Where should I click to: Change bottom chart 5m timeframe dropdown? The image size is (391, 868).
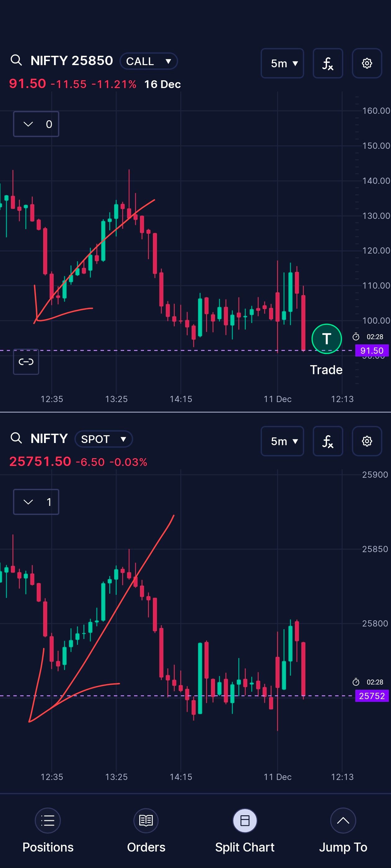282,441
